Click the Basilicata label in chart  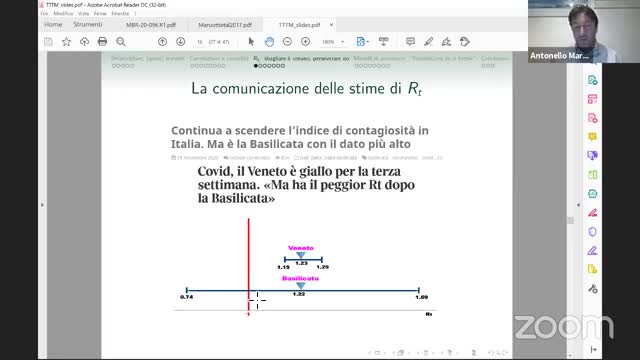pos(300,278)
